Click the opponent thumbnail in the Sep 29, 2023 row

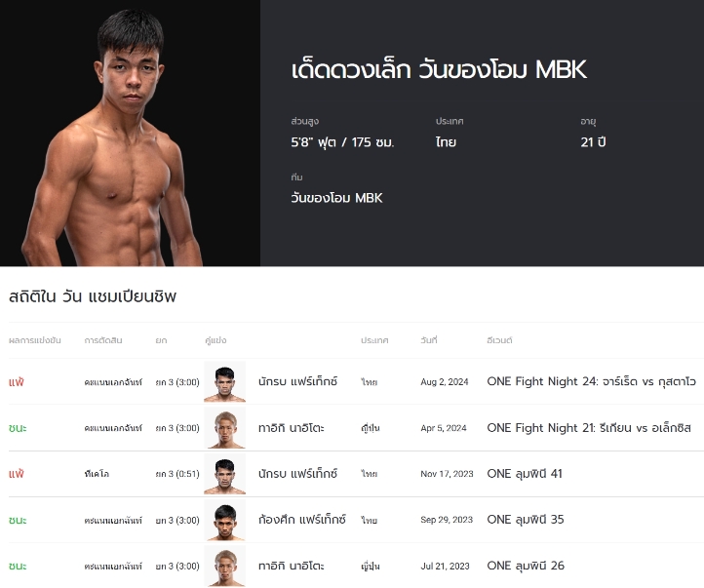tap(224, 520)
